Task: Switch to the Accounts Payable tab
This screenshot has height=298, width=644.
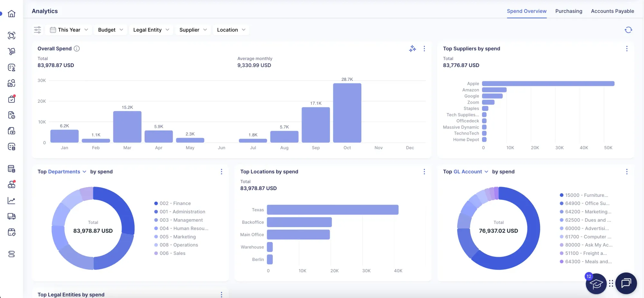Action: tap(612, 11)
